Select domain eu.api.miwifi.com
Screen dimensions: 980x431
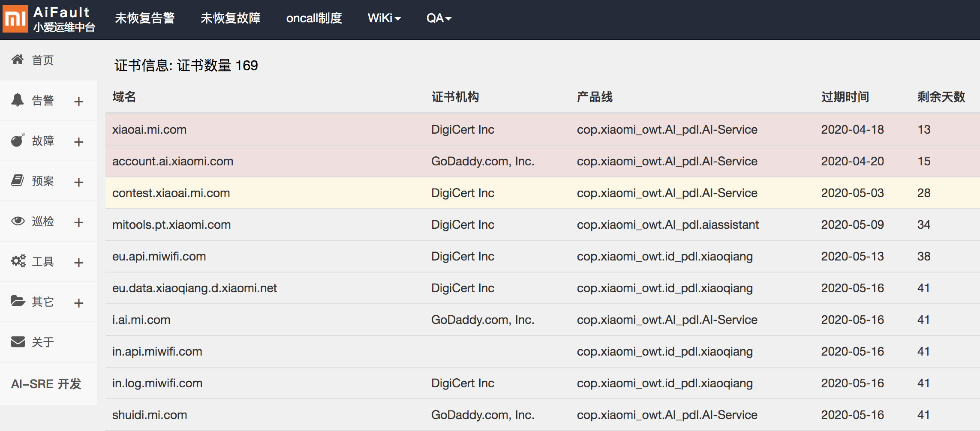(x=159, y=256)
